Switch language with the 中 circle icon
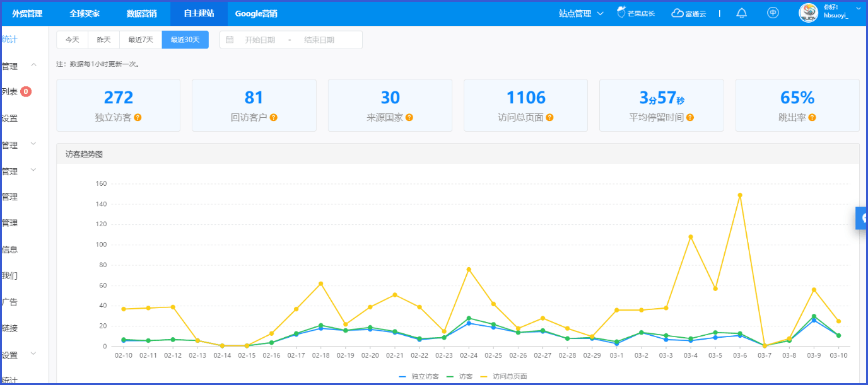The height and width of the screenshot is (385, 868). tap(773, 13)
